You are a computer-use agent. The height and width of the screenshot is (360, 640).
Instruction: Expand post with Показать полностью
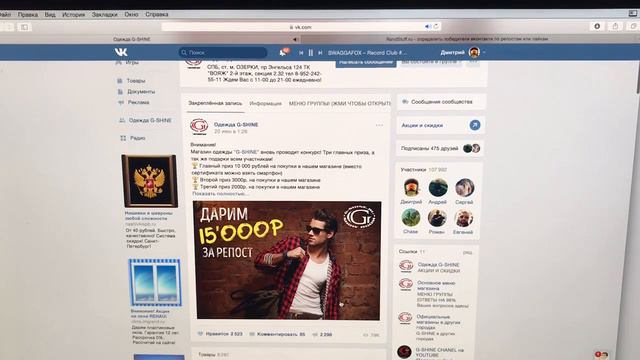[x=220, y=193]
